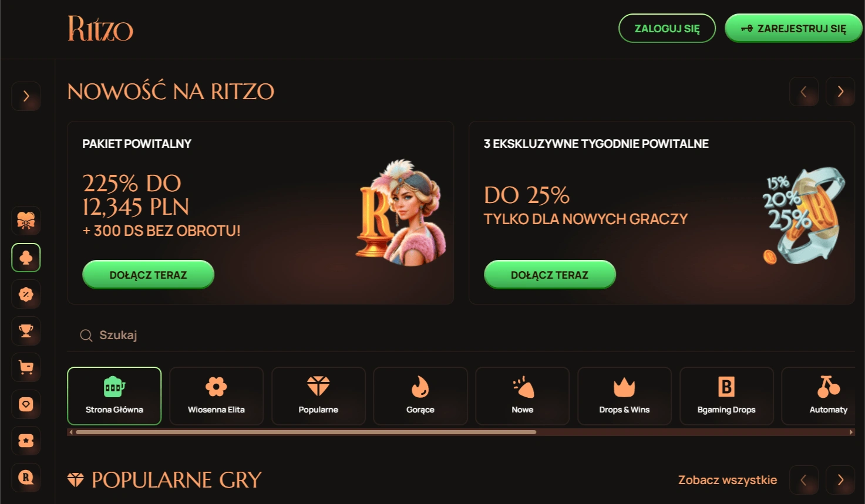The image size is (865, 504).
Task: Expand the left sidebar with chevron
Action: point(26,96)
